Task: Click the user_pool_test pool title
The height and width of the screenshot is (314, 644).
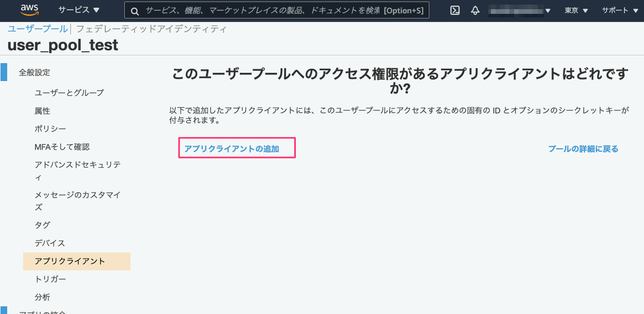Action: 63,46
